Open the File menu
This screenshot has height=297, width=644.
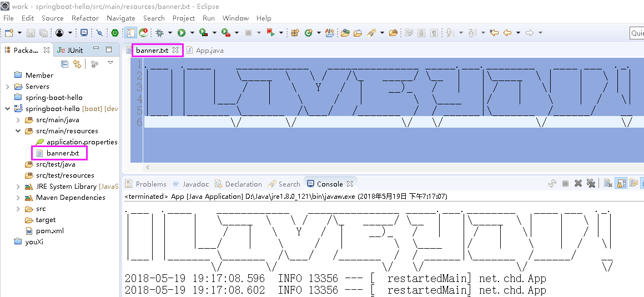point(8,18)
